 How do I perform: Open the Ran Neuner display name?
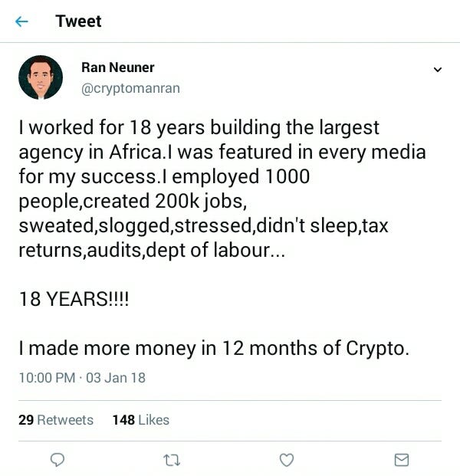point(118,67)
